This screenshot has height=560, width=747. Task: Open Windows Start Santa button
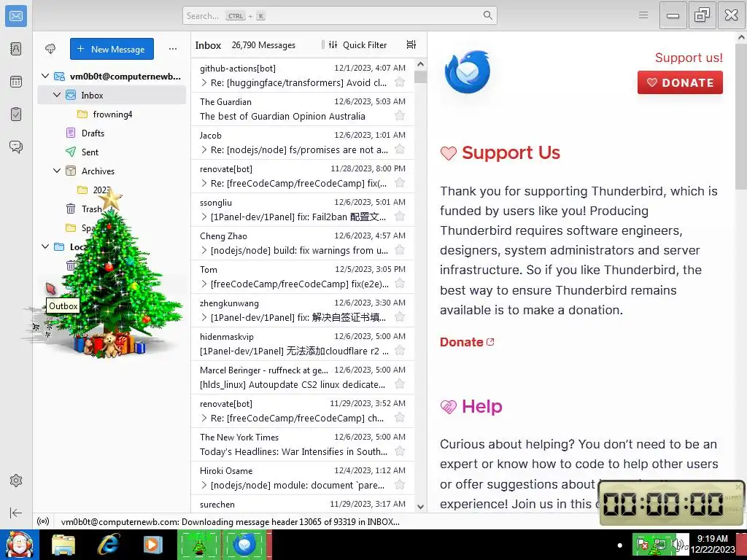click(19, 545)
